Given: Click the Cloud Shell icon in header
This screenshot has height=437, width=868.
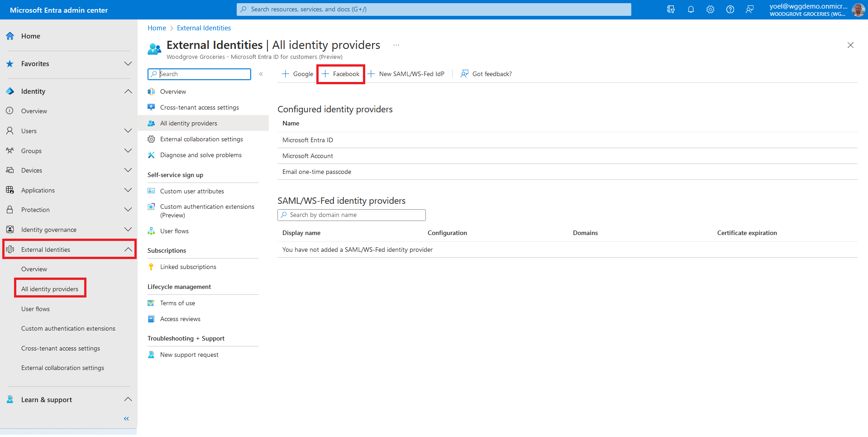Looking at the screenshot, I should 671,10.
